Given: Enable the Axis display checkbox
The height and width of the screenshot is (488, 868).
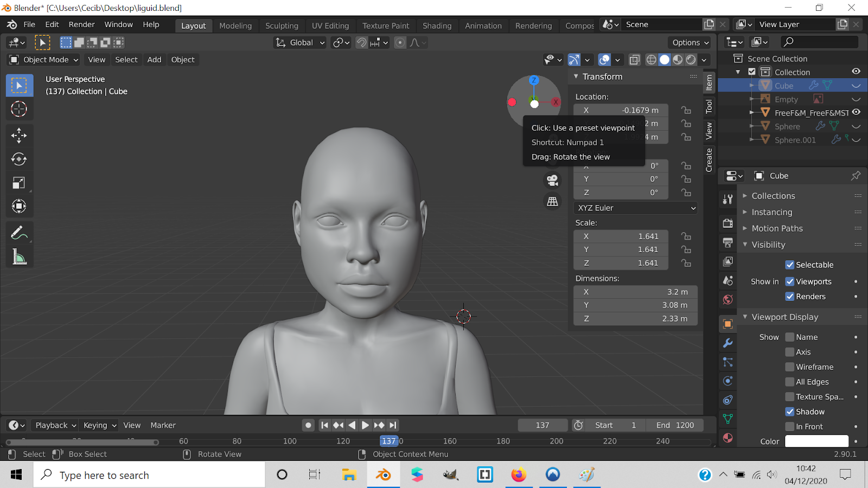Looking at the screenshot, I should pos(790,352).
